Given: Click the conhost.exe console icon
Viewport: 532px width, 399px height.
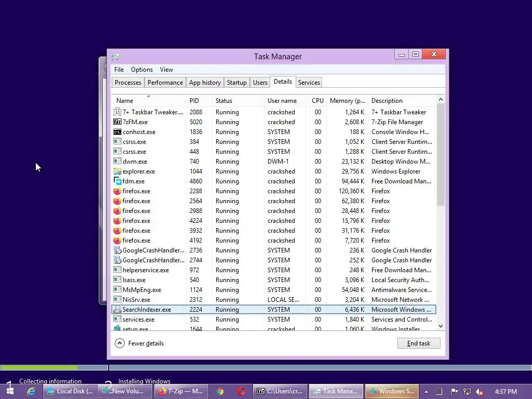Looking at the screenshot, I should point(117,131).
